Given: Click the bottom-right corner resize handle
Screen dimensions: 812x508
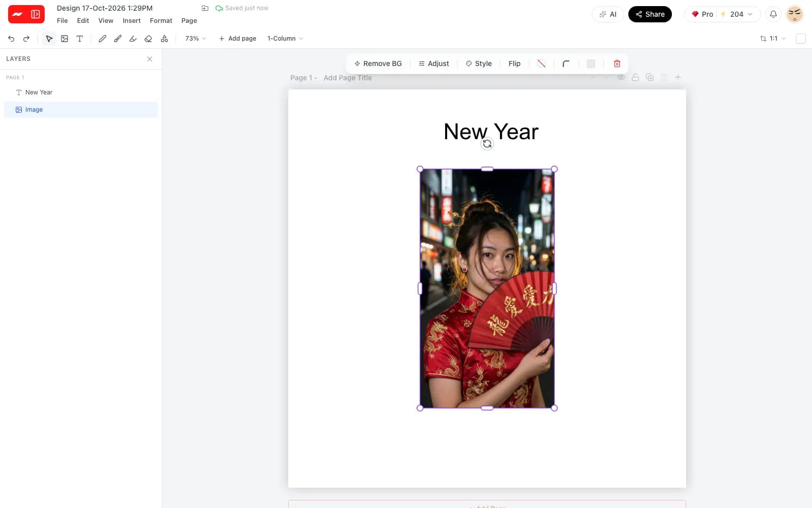Looking at the screenshot, I should 554,408.
